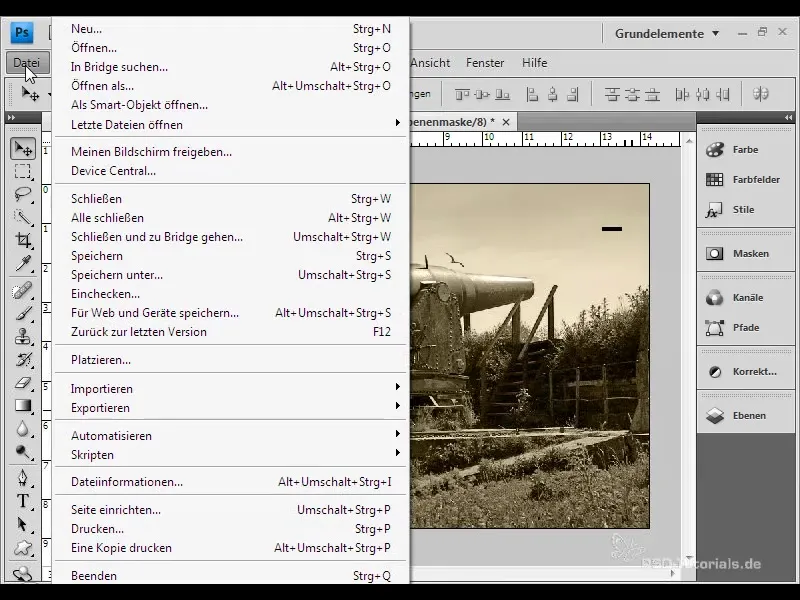
Task: Open the Grundelemente workspace dropdown
Action: click(667, 33)
